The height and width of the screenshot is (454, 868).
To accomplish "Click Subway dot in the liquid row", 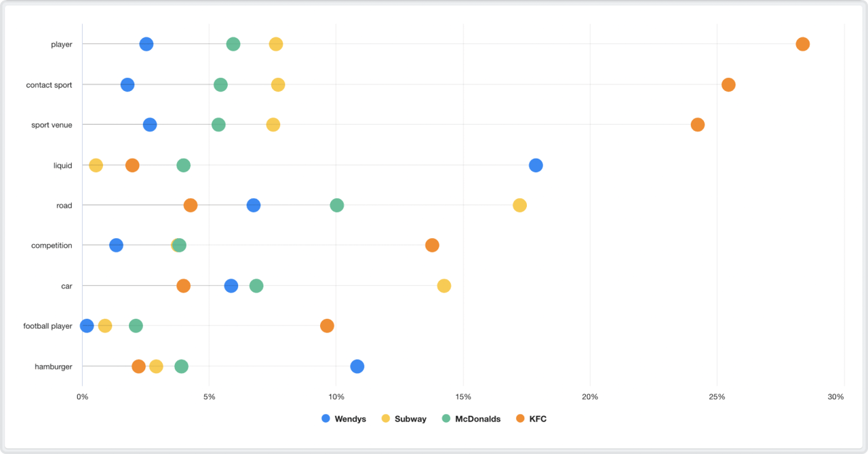I will coord(96,165).
